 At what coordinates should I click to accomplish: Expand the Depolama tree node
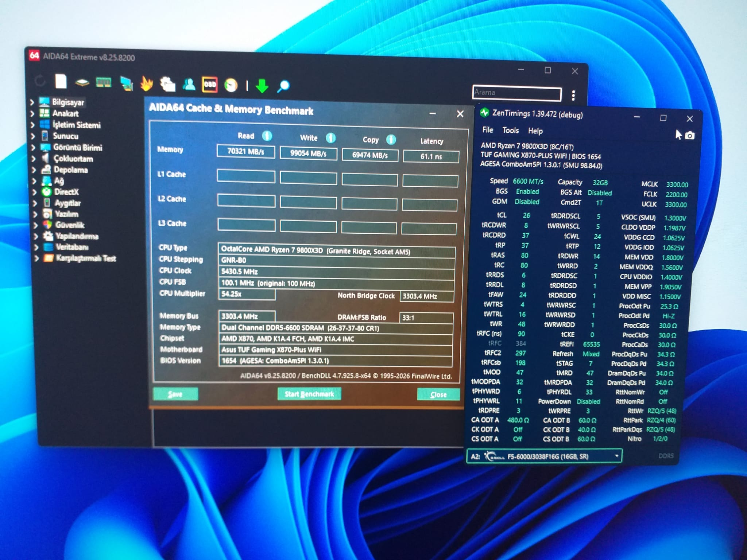click(x=34, y=170)
